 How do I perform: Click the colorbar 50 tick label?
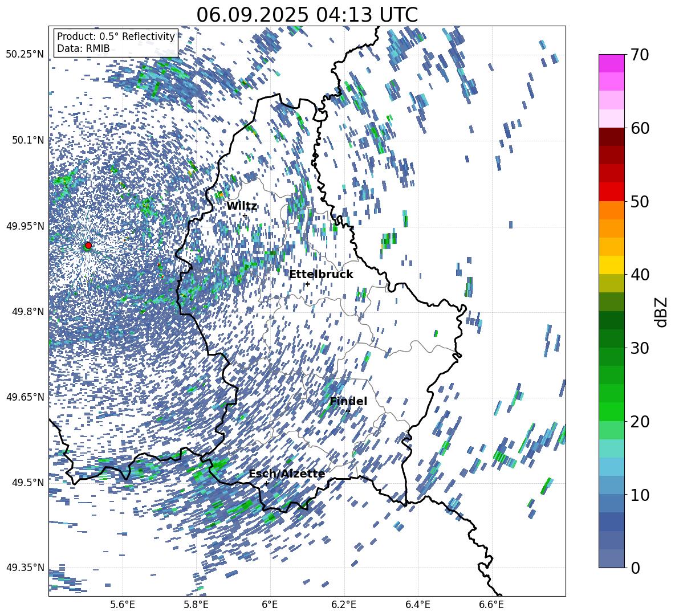coord(639,201)
